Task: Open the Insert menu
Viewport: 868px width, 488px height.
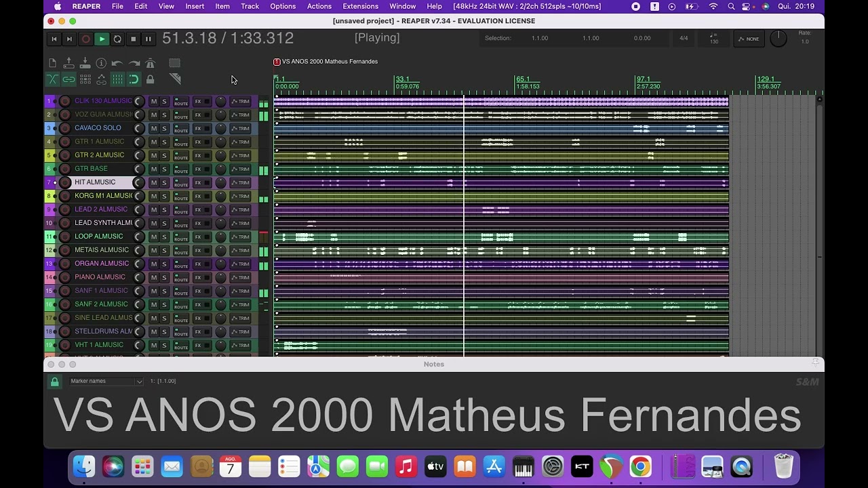Action: point(195,6)
